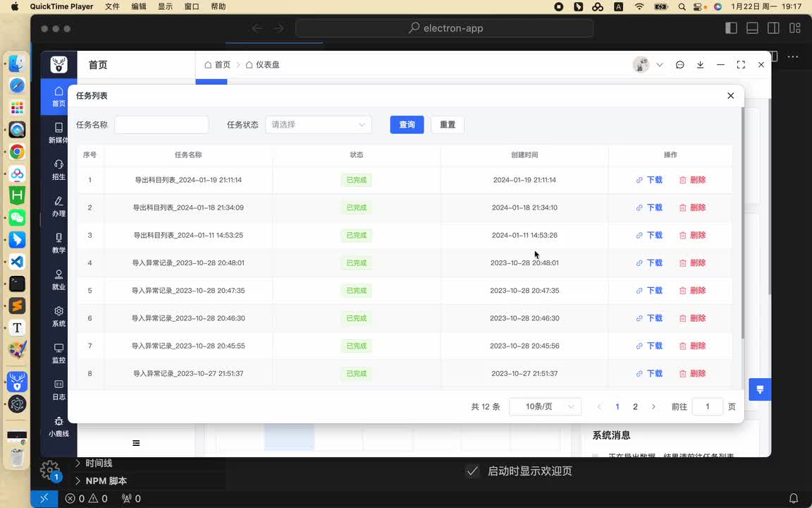Open 就业 in the app sidebar
This screenshot has height=508, width=812.
[59, 279]
